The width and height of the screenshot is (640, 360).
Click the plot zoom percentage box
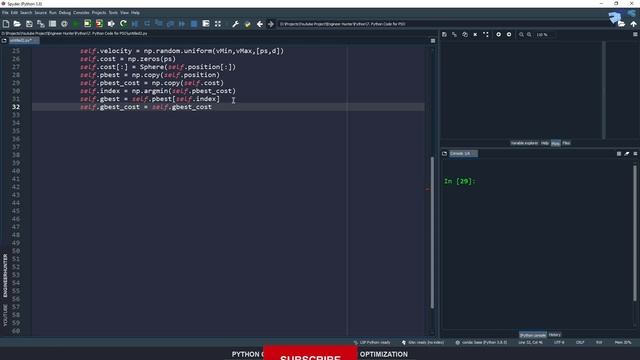(543, 35)
